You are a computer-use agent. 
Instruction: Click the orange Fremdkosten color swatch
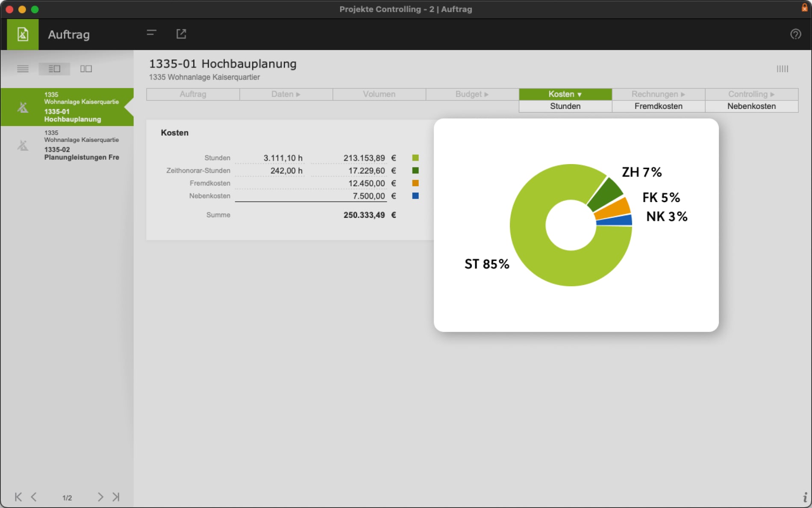coord(415,183)
